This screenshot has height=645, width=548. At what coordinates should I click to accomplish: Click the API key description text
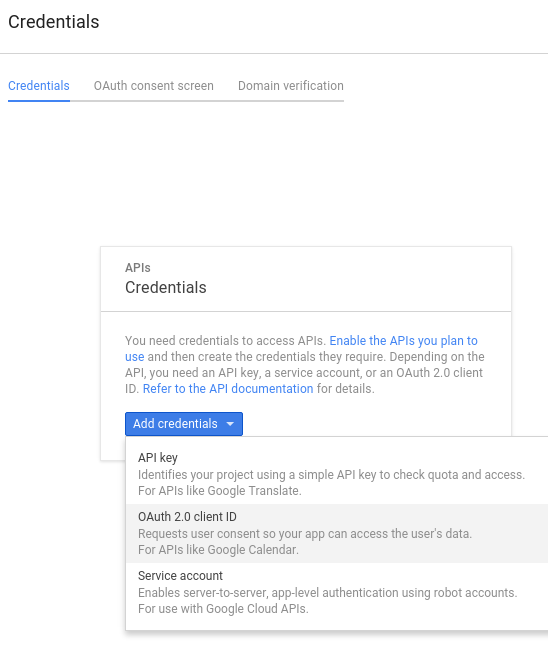[331, 475]
